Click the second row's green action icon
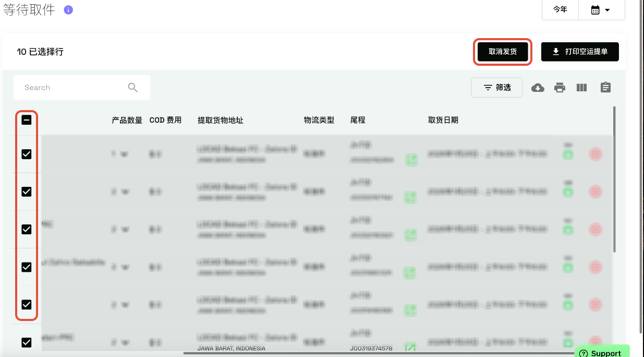Screen dimensions: 644x357 tap(568, 192)
